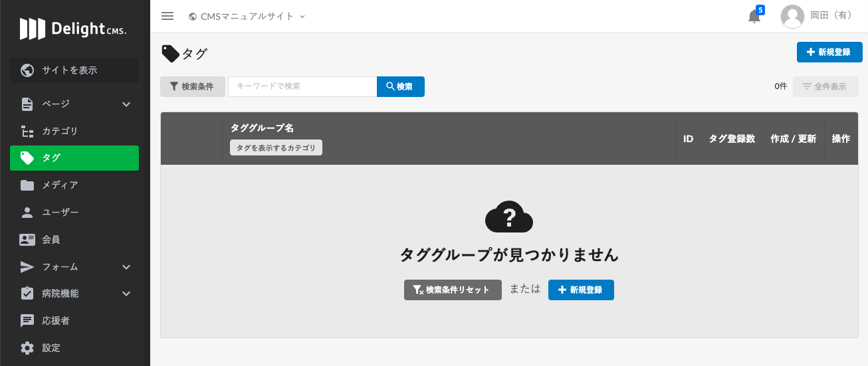
Task: Open ユーザー in the sidebar
Action: [x=74, y=212]
